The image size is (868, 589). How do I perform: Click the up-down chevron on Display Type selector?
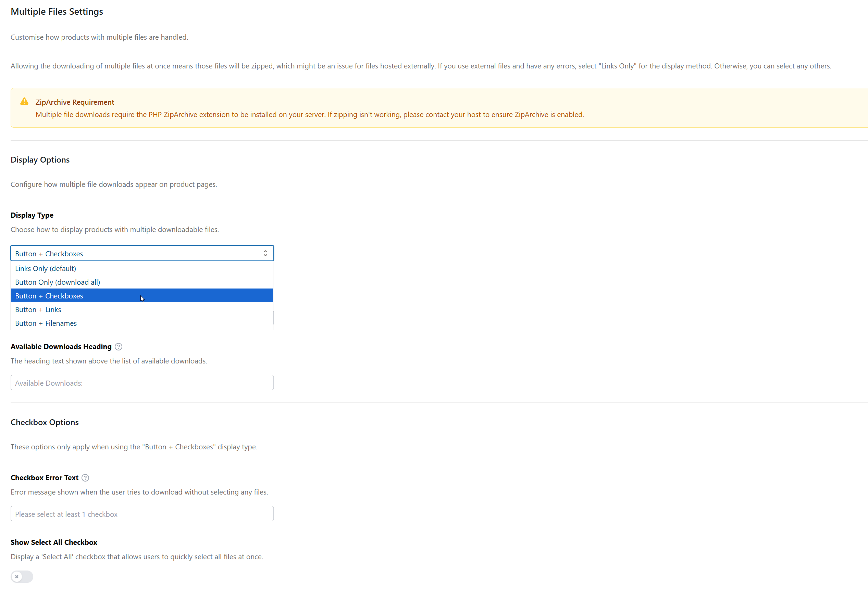pyautogui.click(x=265, y=253)
